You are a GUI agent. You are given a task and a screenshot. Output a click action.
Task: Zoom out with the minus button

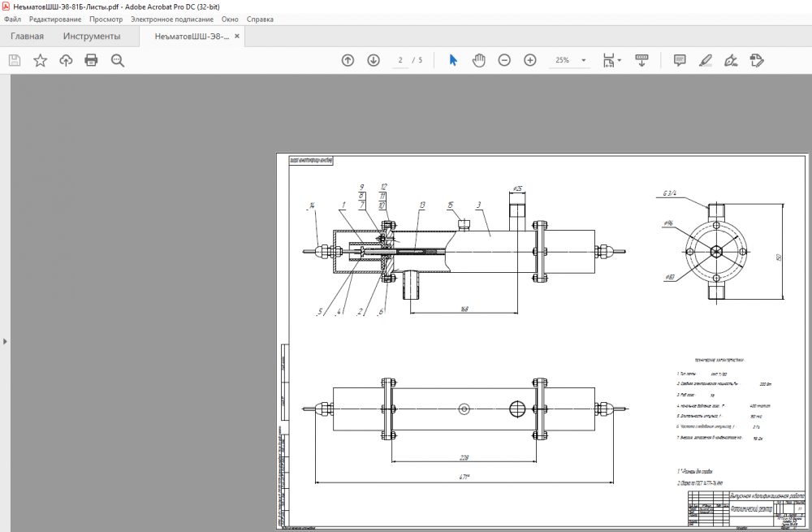click(x=504, y=60)
